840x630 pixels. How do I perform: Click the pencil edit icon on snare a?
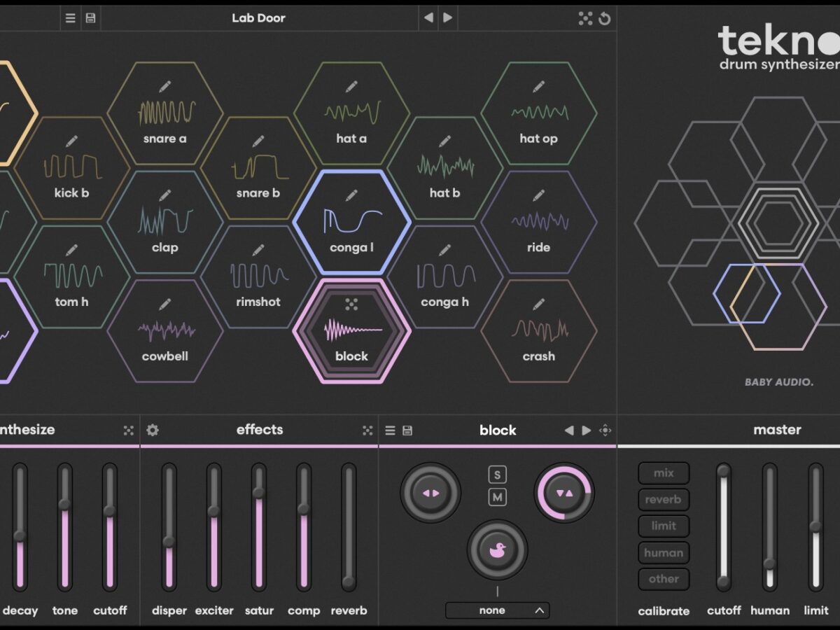(165, 87)
